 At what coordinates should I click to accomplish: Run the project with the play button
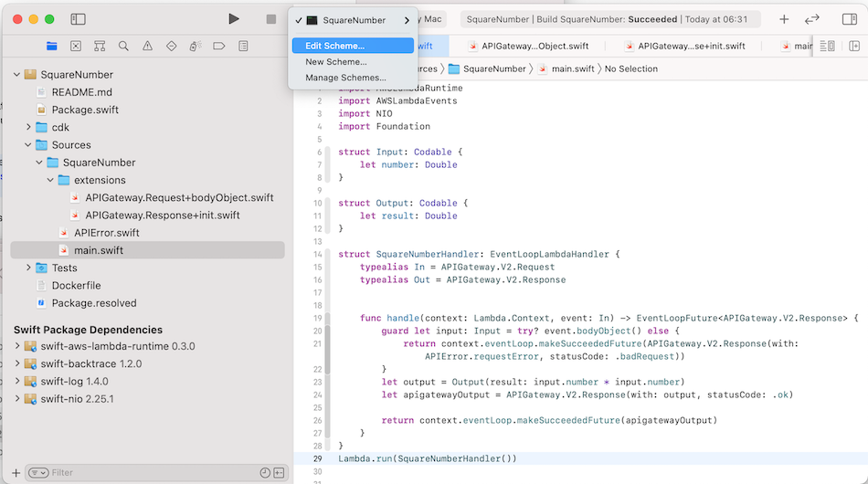(x=234, y=19)
